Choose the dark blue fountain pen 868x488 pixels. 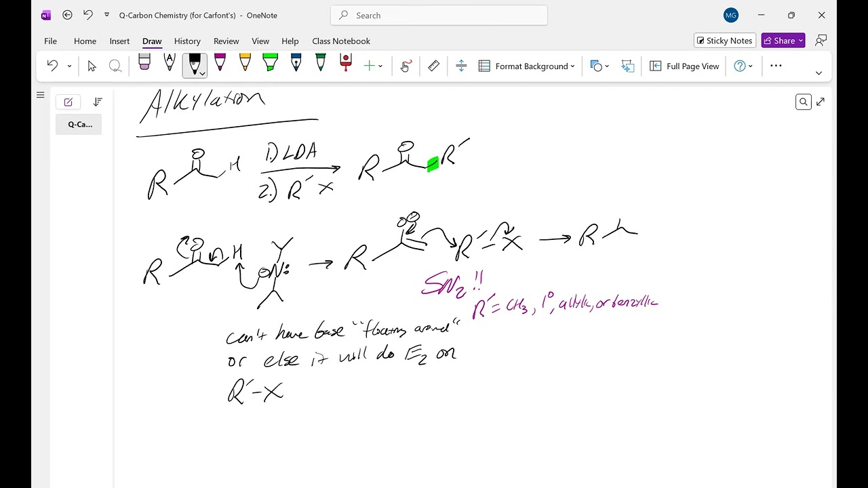pos(296,63)
